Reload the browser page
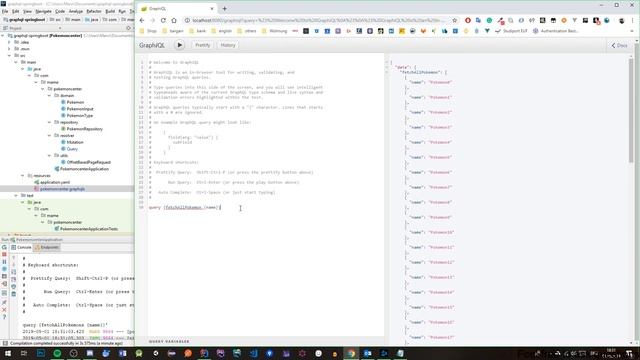This screenshot has width=640, height=360. pos(163,20)
